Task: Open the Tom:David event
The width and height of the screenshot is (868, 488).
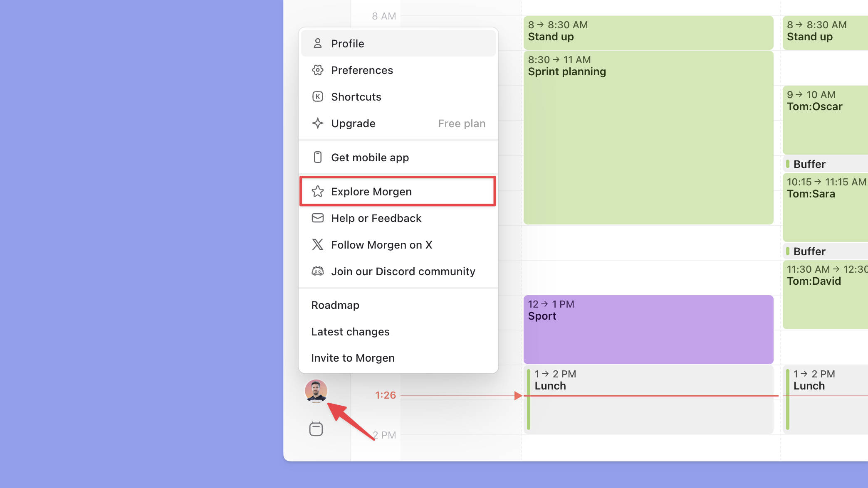Action: click(x=825, y=295)
